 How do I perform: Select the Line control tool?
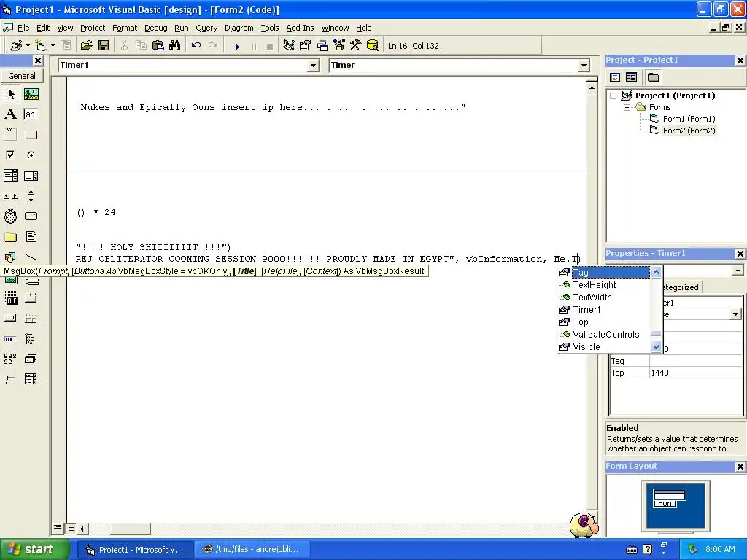pos(31,257)
